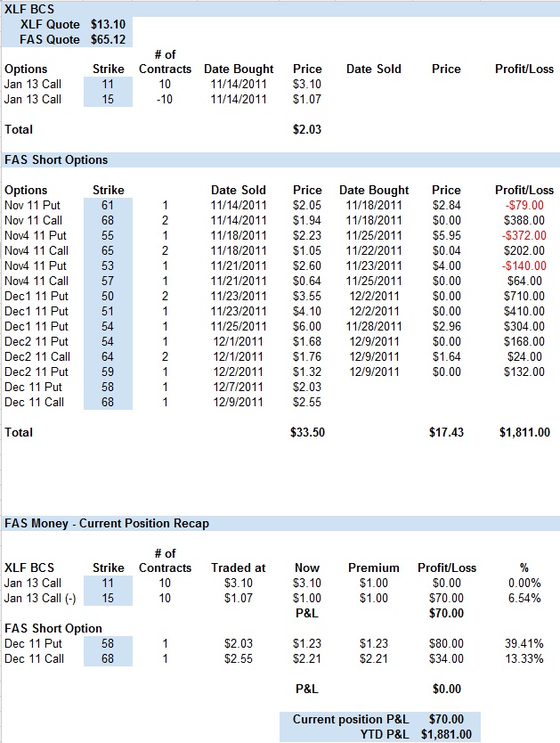
Task: Click the FAS Quote value $65.12
Action: pyautogui.click(x=110, y=40)
